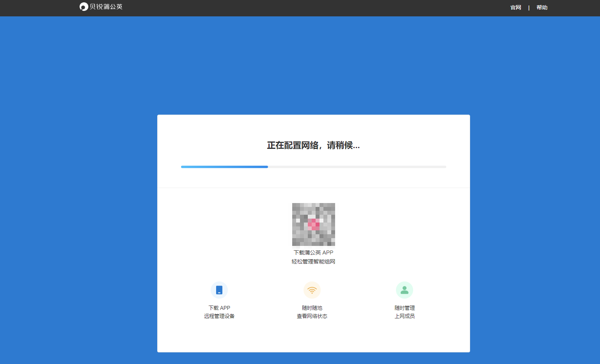Screen dimensions: 600x364
Task: Click the logo icon in the top bar
Action: pyautogui.click(x=83, y=7)
